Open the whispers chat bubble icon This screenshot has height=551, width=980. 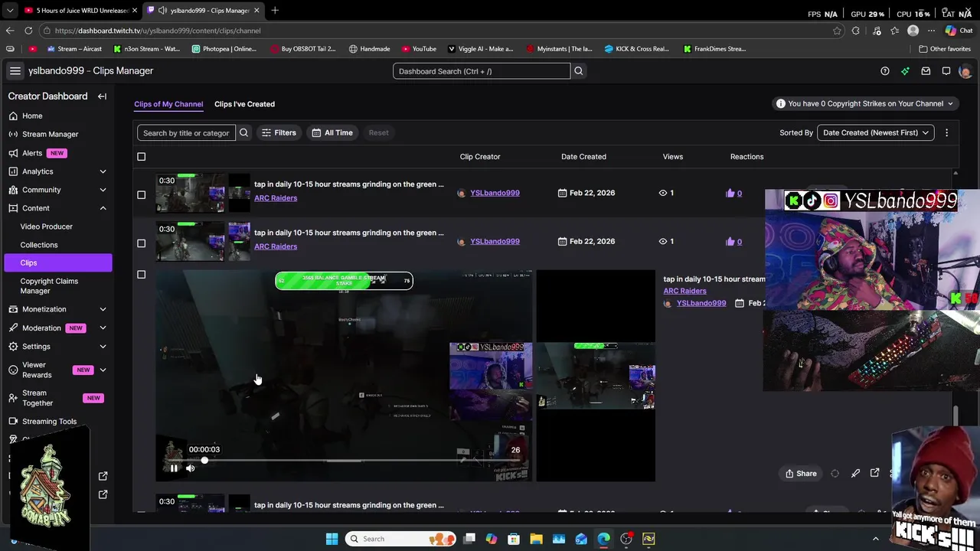[x=946, y=71]
